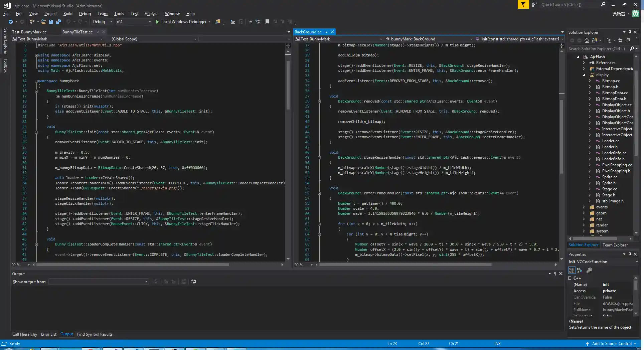644x350 pixels.
Task: Click Add to Source Control link
Action: coord(611,344)
